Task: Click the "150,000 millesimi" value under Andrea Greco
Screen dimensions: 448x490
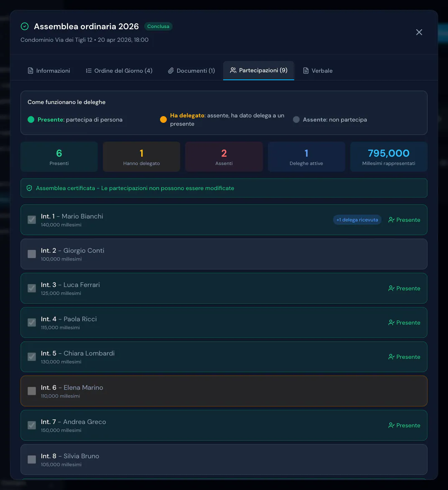Action: pyautogui.click(x=61, y=430)
